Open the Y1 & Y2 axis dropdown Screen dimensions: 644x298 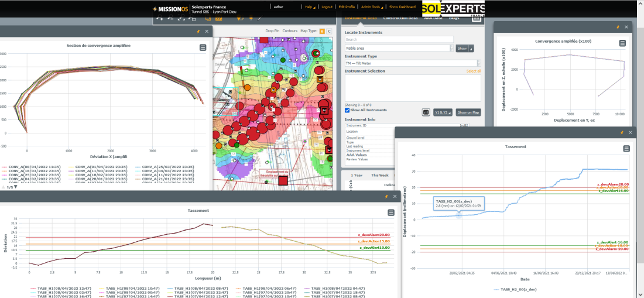pyautogui.click(x=443, y=112)
